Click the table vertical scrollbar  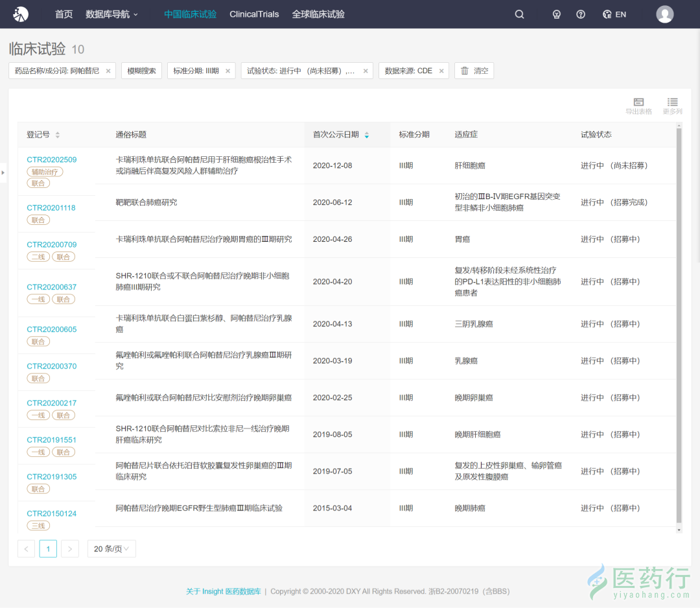point(679,325)
